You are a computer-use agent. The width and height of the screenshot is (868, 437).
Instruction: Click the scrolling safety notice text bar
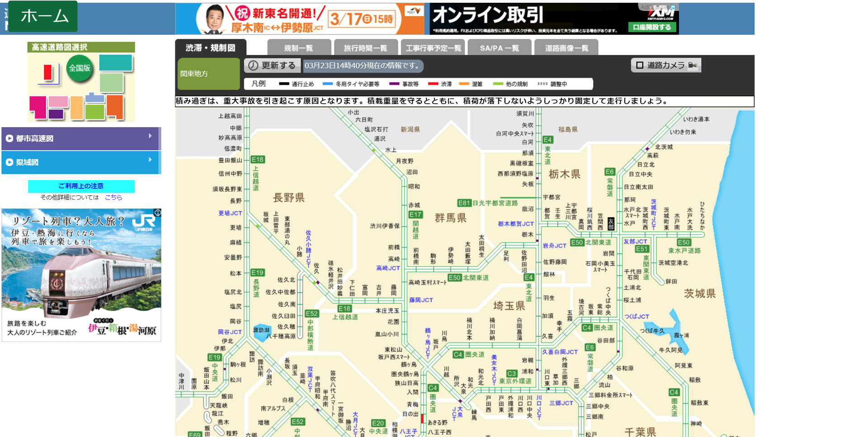pyautogui.click(x=465, y=101)
